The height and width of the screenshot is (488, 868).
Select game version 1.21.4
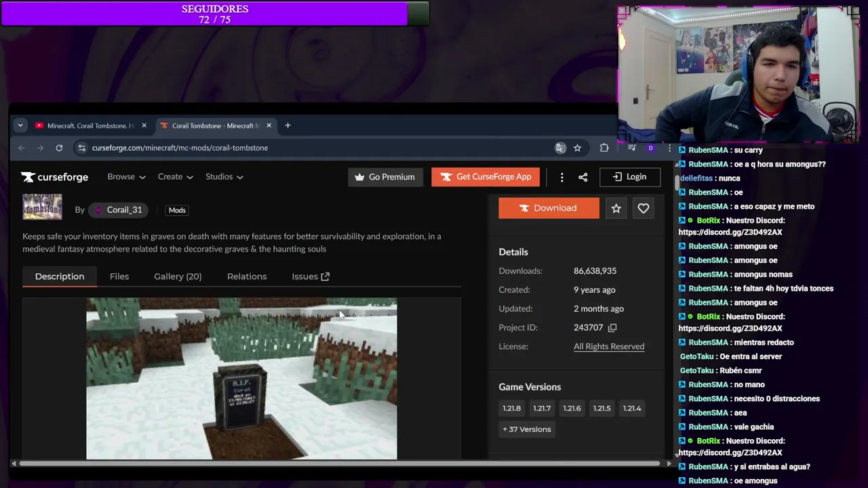pos(632,408)
